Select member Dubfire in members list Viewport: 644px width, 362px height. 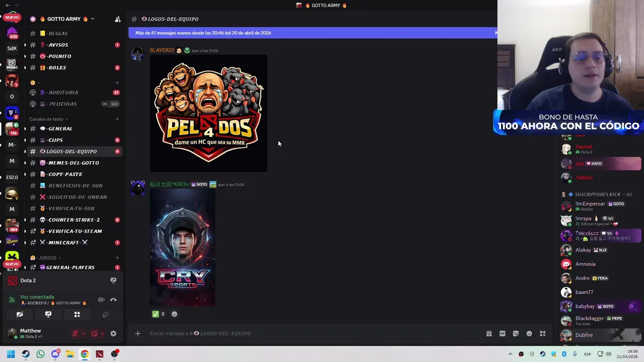click(x=601, y=335)
